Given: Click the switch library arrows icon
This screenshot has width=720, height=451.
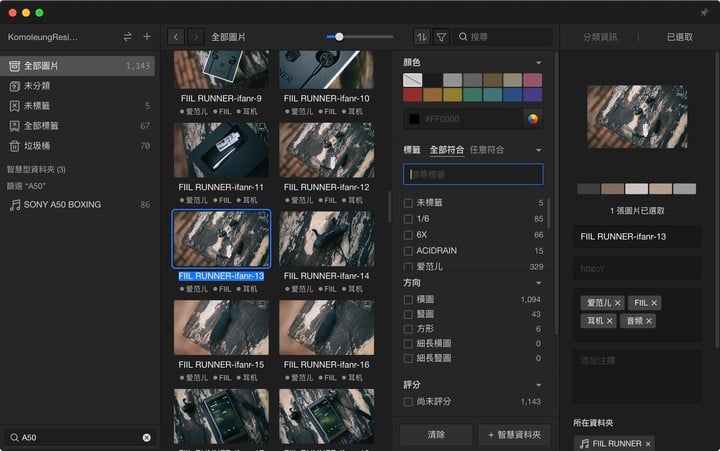Looking at the screenshot, I should [x=128, y=37].
